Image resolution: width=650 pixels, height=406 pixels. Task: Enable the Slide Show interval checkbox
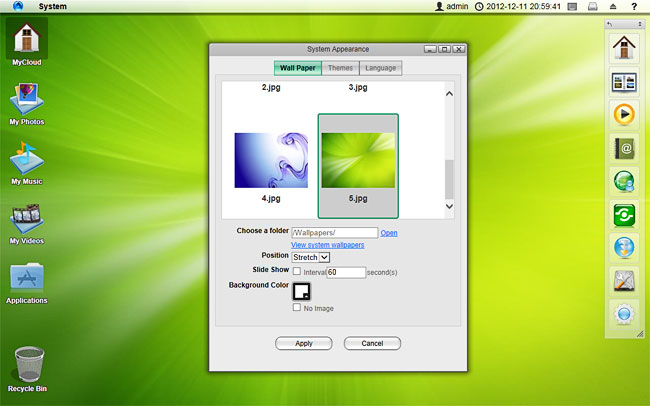(x=297, y=271)
